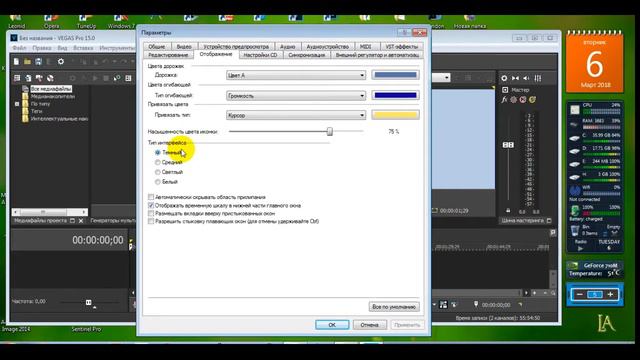Click the Частота rate slider handle
The height and width of the screenshot is (360, 640).
pyautogui.click(x=89, y=302)
